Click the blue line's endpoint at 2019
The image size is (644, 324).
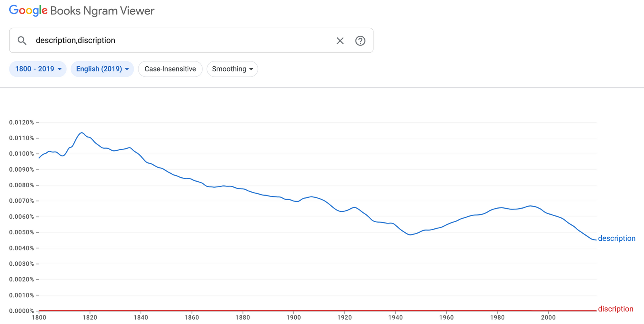click(596, 240)
